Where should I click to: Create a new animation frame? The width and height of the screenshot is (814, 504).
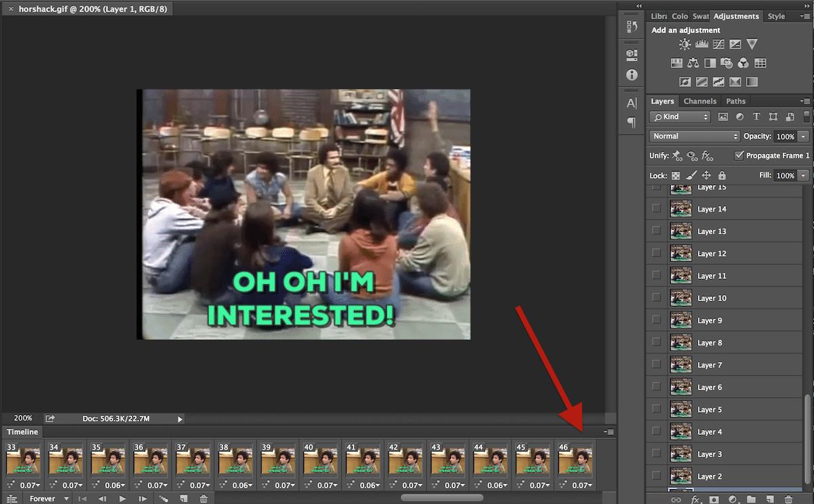(x=184, y=499)
